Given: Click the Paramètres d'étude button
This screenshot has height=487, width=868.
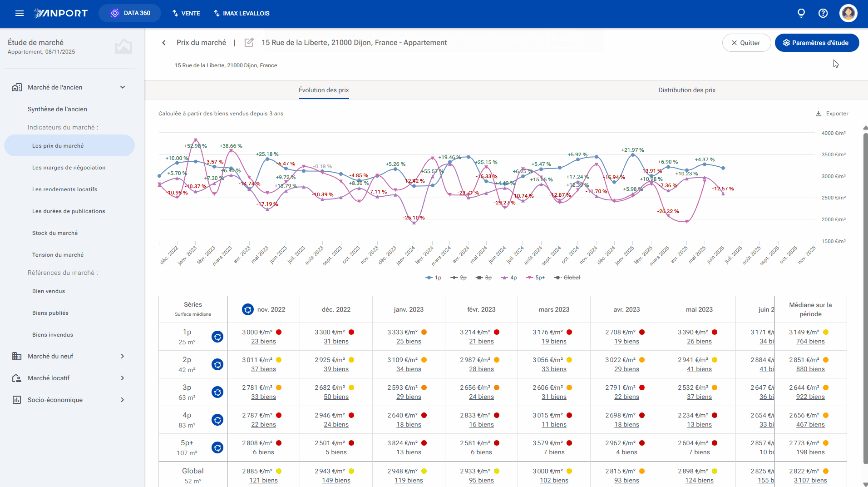Looking at the screenshot, I should tap(817, 43).
